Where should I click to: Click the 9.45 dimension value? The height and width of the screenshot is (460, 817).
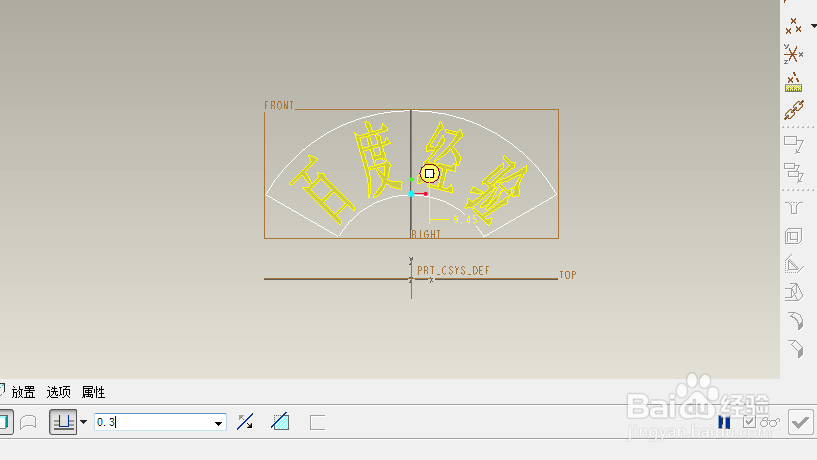[x=465, y=220]
